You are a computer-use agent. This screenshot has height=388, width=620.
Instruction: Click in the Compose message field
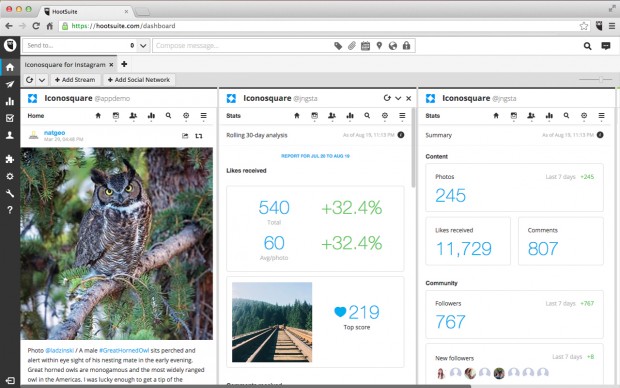241,46
